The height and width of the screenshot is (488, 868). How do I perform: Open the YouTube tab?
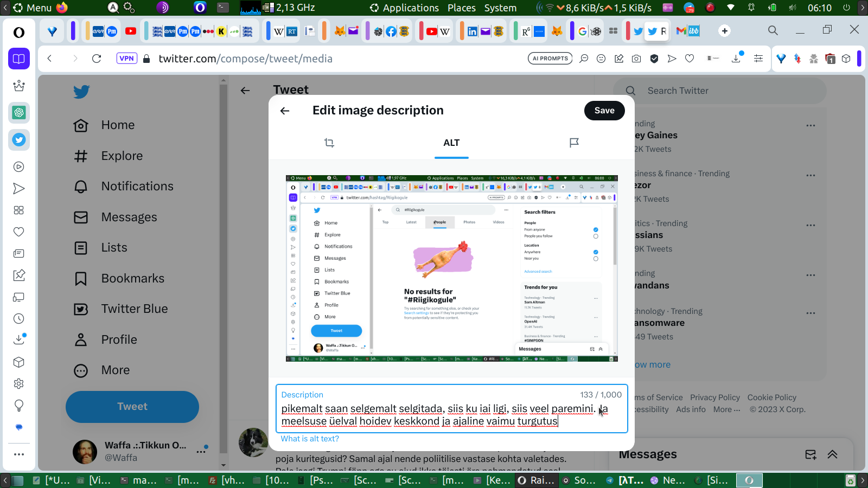131,31
